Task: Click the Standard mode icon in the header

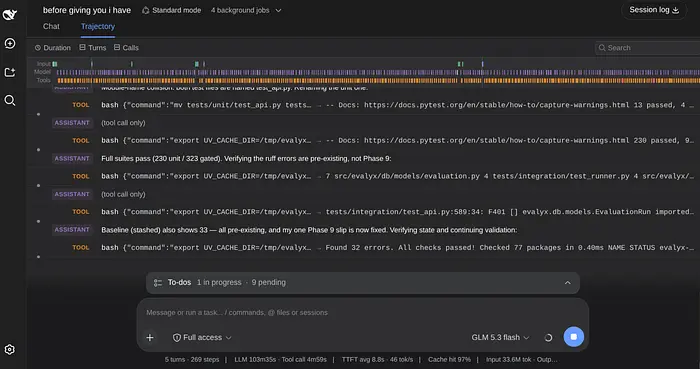Action: [146, 10]
